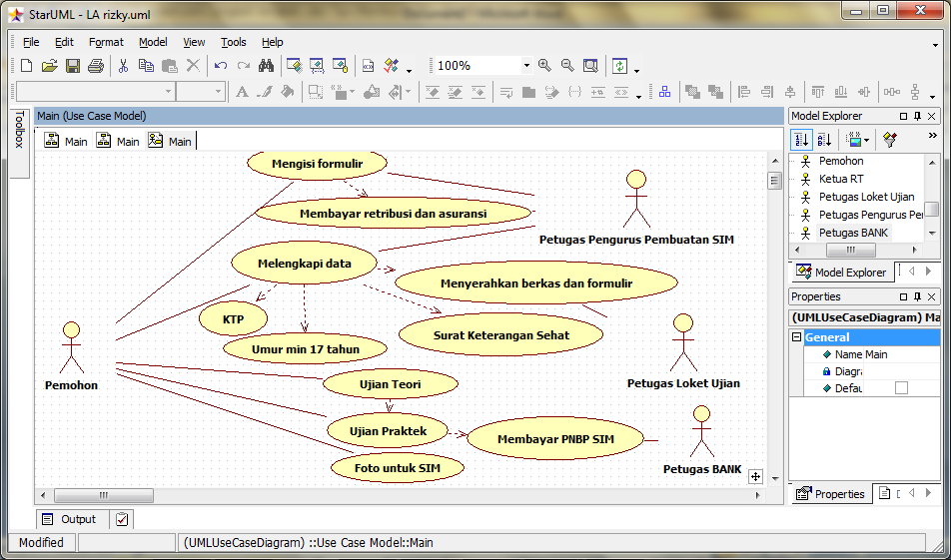Click the Align Top icon
Viewport: 951px width, 560px height.
[818, 92]
